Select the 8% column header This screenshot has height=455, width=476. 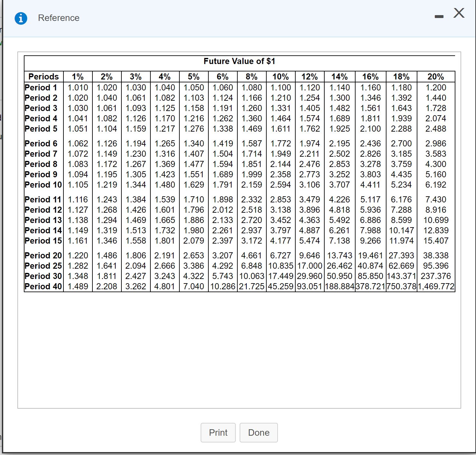(252, 77)
